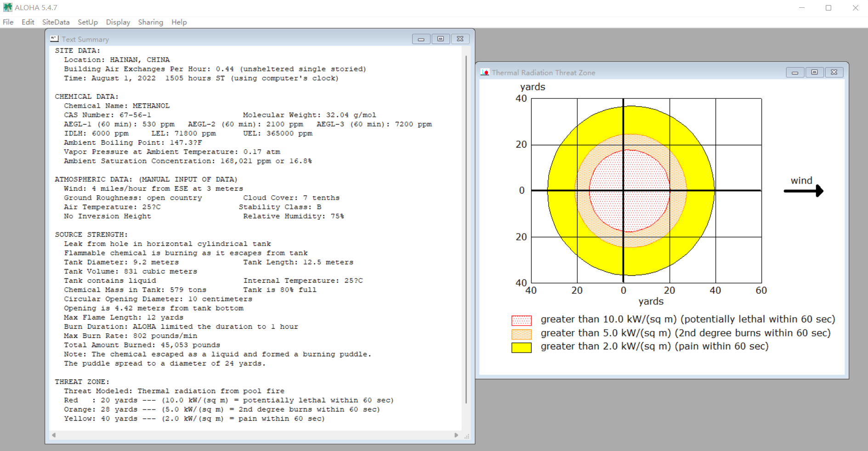
Task: Click the left arrow of horizontal scrollbar
Action: point(54,435)
